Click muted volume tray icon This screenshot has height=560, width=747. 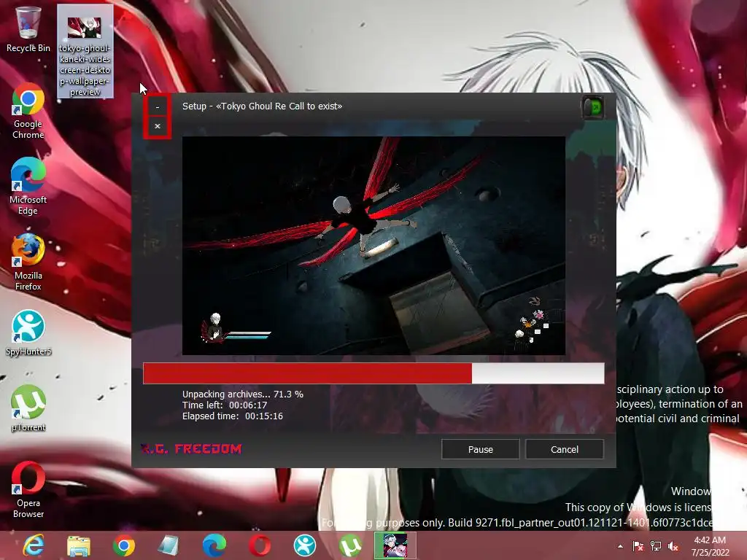(673, 546)
